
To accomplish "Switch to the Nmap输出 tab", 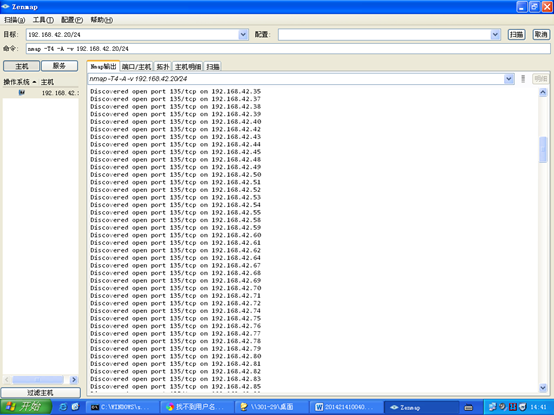I will click(x=103, y=66).
